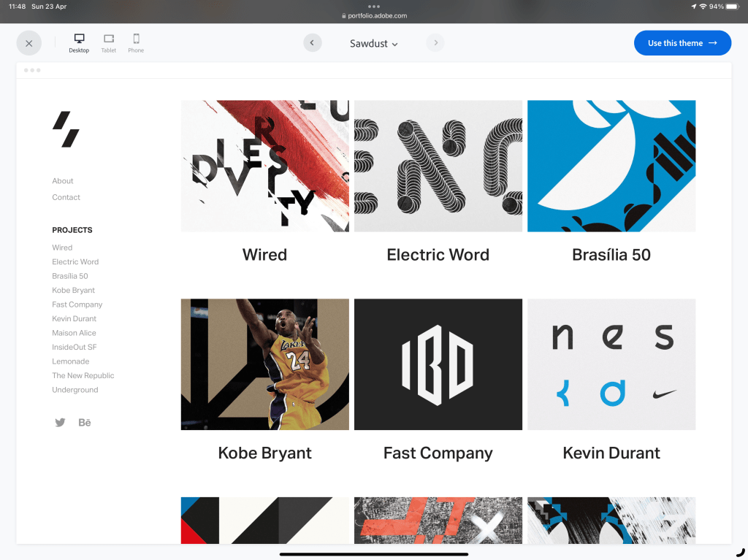748x560 pixels.
Task: Open the Fast Company IBD thumbnail
Action: [x=438, y=364]
